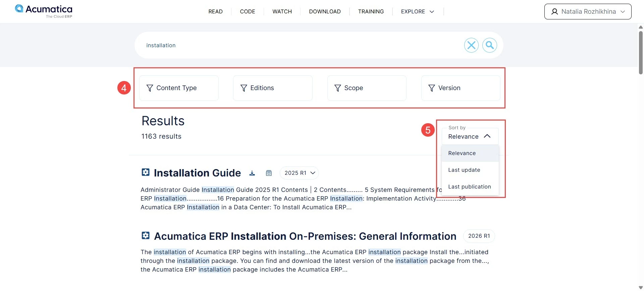
Task: Open the Editions filter
Action: [273, 88]
